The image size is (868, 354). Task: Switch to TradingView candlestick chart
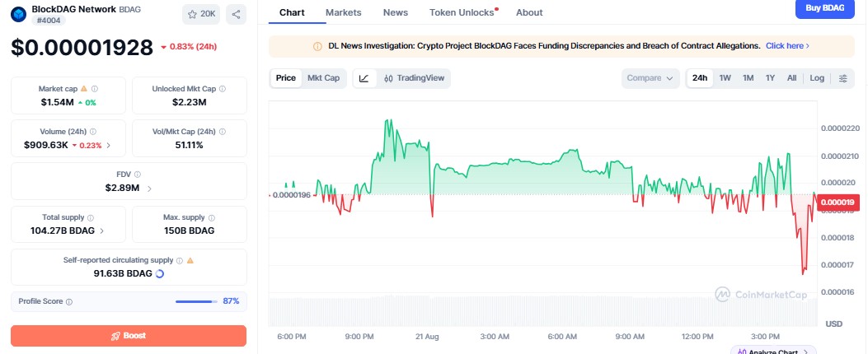point(414,78)
